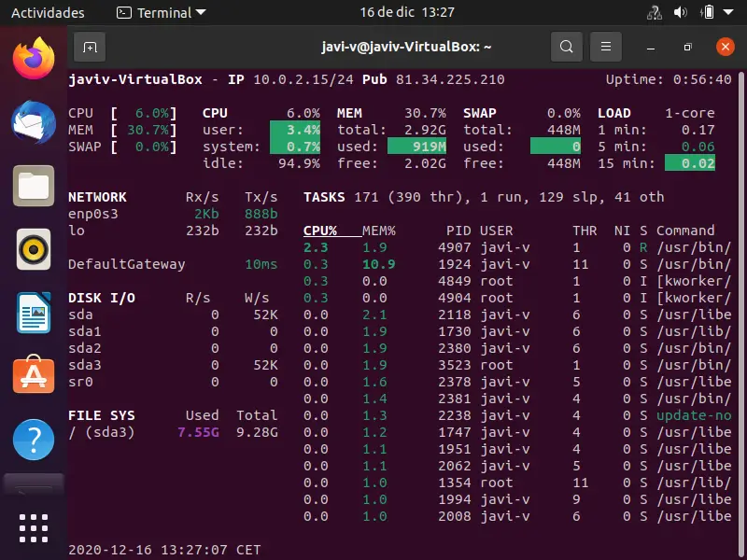Open a new terminal tab with the plus icon
Image resolution: width=747 pixels, height=560 pixels.
point(90,47)
